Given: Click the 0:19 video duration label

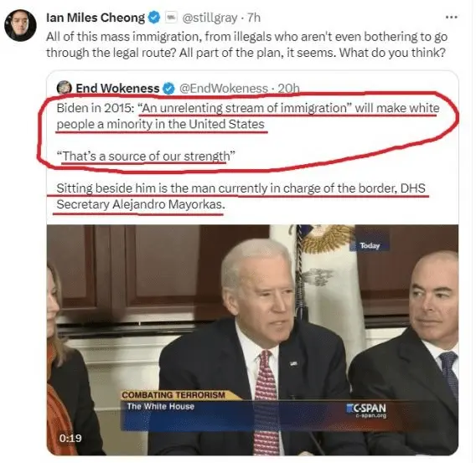Looking at the screenshot, I should (x=70, y=438).
